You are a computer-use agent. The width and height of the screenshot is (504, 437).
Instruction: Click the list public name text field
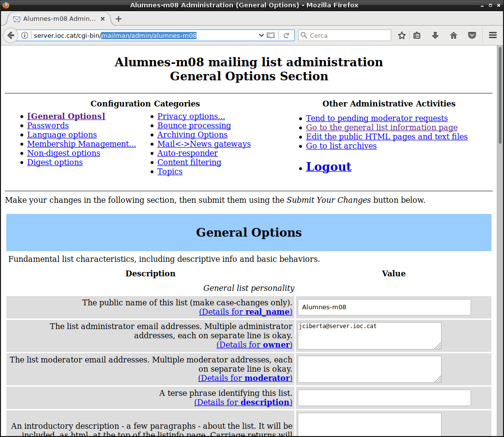click(384, 307)
